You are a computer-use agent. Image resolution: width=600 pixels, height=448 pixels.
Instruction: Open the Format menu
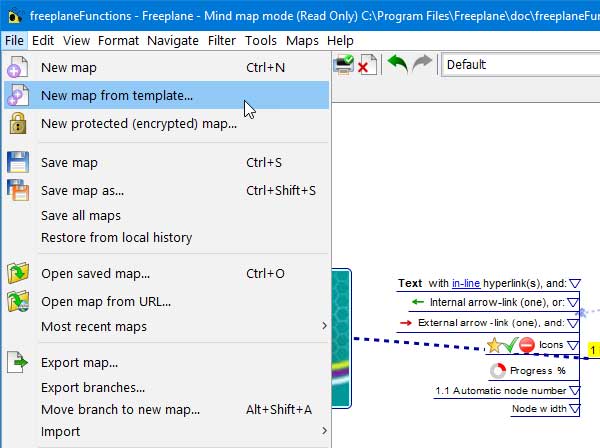118,40
